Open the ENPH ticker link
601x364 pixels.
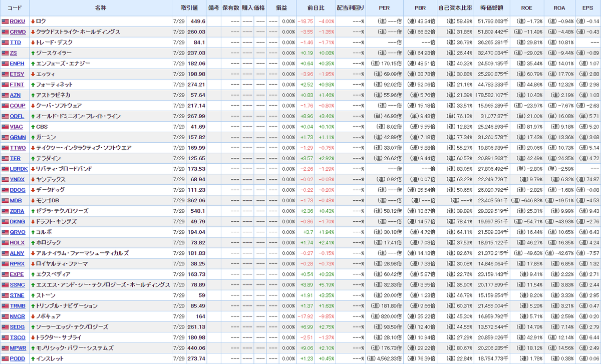click(17, 64)
